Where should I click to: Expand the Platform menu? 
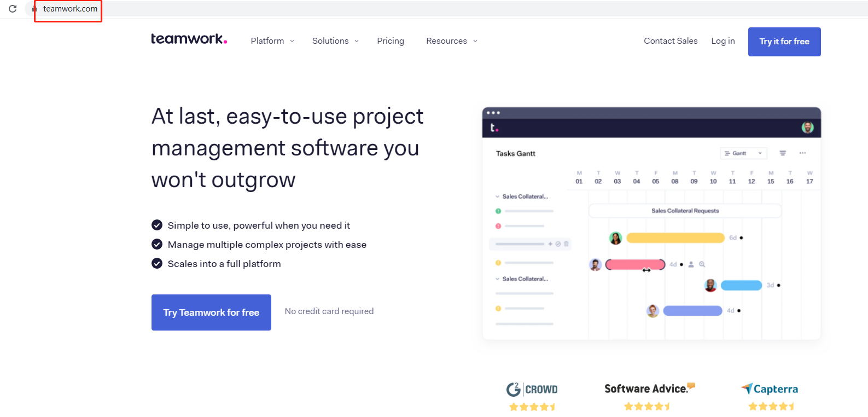[272, 41]
